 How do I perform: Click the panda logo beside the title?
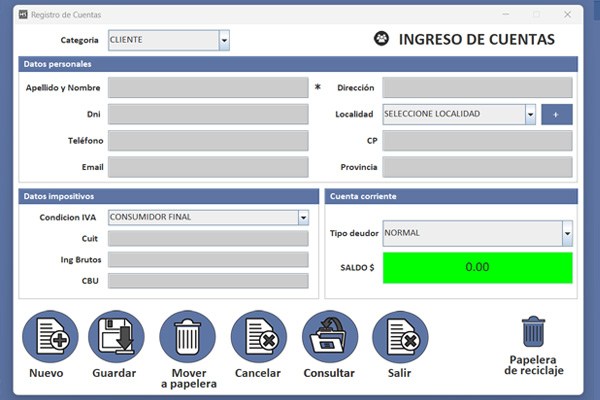[x=381, y=40]
